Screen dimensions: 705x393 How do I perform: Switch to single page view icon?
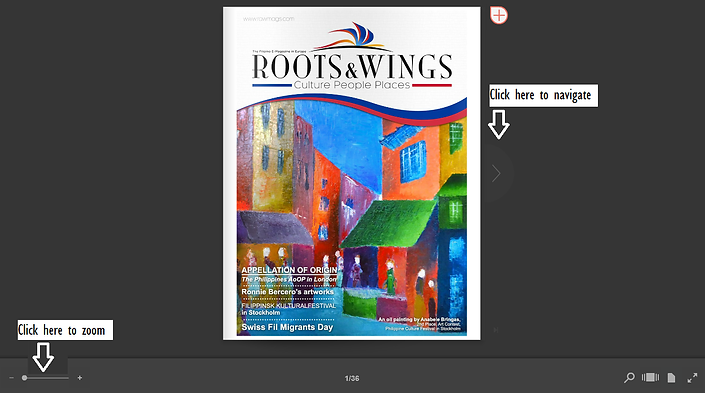point(671,378)
